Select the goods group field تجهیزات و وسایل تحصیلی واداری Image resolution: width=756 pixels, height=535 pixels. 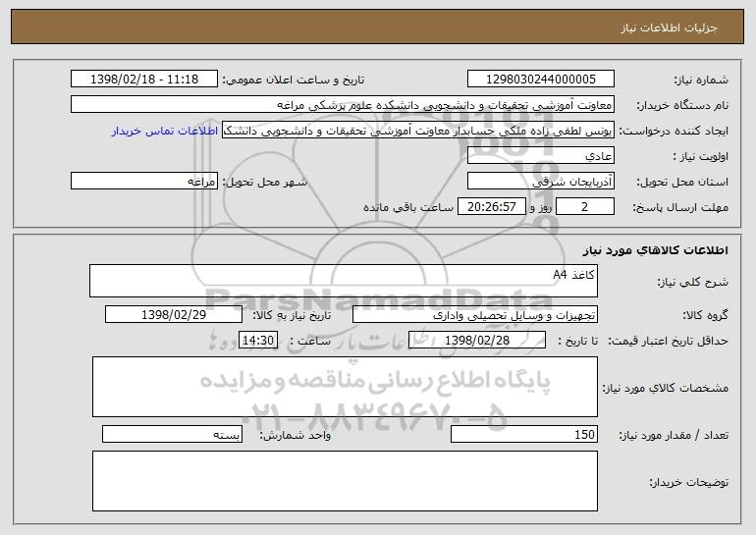475,315
